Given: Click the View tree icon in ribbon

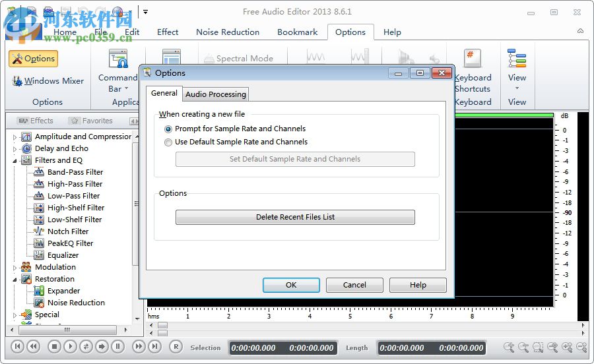Looking at the screenshot, I should click(517, 58).
